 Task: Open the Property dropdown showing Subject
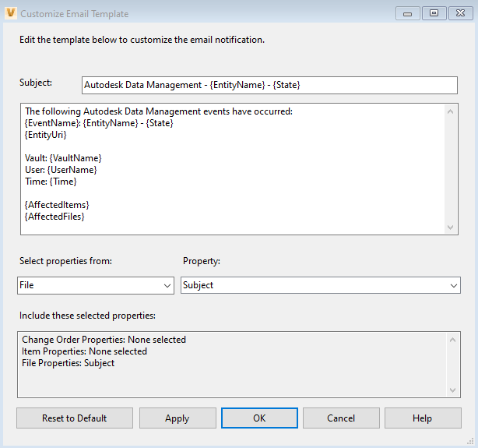pyautogui.click(x=321, y=285)
